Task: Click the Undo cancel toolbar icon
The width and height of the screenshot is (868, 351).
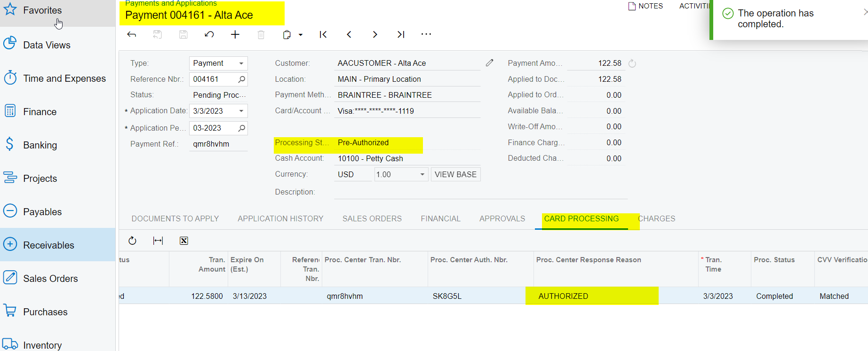Action: pos(209,34)
